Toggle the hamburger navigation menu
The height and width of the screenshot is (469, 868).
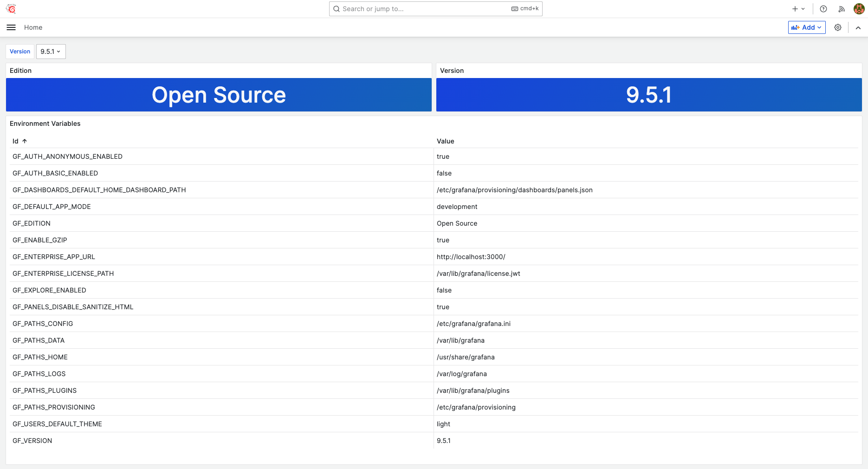11,27
